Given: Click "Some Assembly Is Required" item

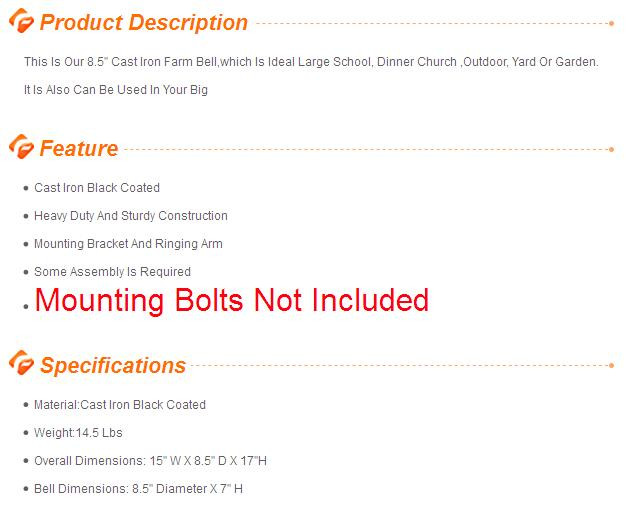Looking at the screenshot, I should point(112,272).
